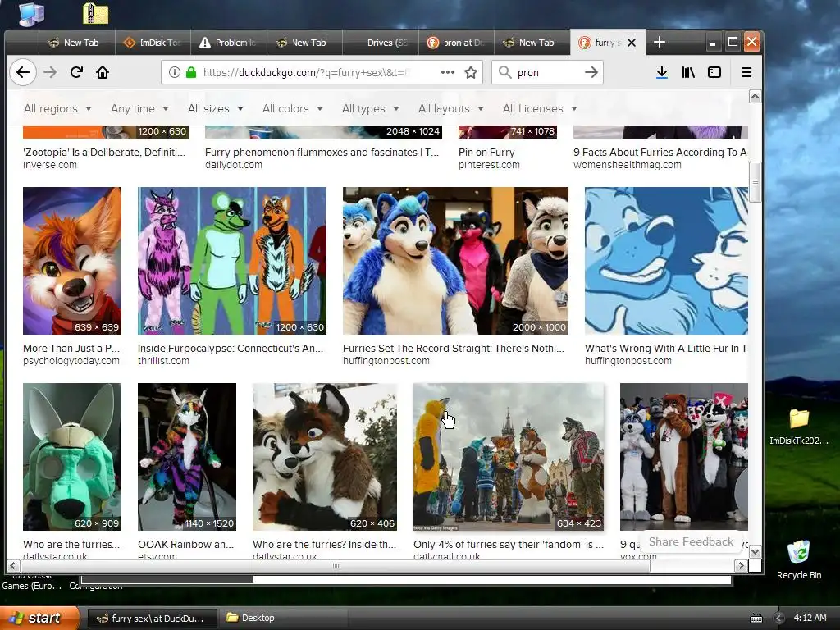This screenshot has width=840, height=630.
Task: Open the All layouts dropdown
Action: coord(450,109)
